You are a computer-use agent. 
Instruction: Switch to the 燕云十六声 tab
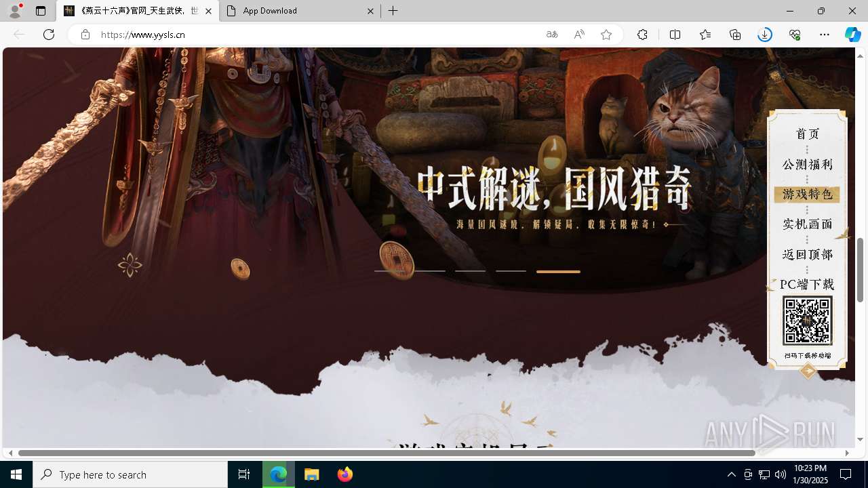[138, 11]
